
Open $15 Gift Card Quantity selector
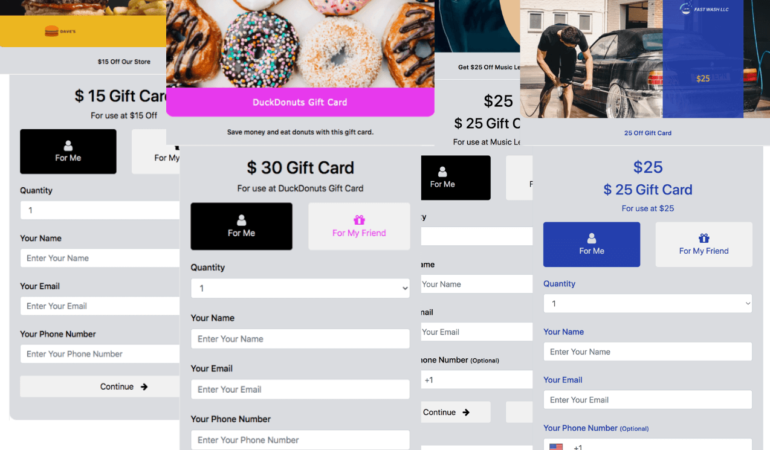point(100,210)
